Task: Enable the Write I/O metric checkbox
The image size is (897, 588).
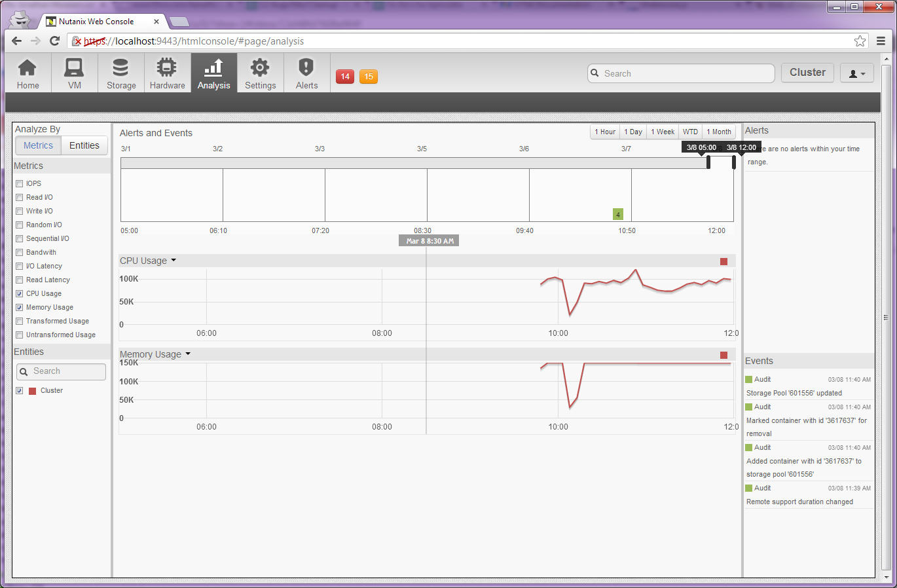Action: pos(20,211)
